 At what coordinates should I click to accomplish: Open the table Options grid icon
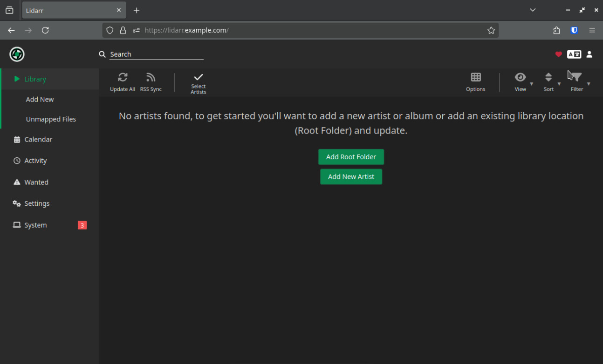475,78
